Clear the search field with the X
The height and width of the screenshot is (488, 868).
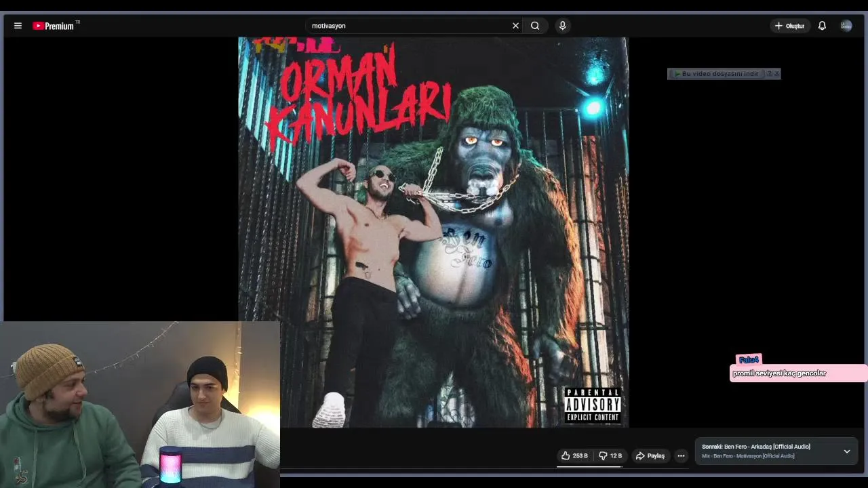click(x=515, y=26)
